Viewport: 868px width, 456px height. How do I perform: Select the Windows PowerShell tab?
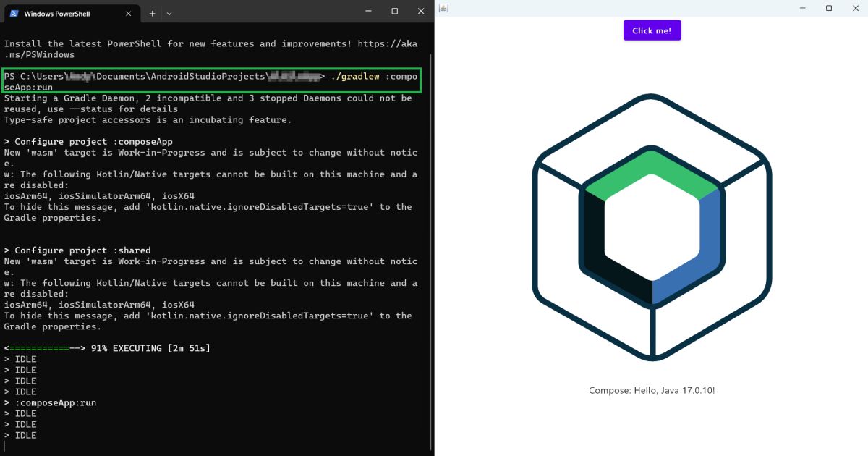pos(72,13)
